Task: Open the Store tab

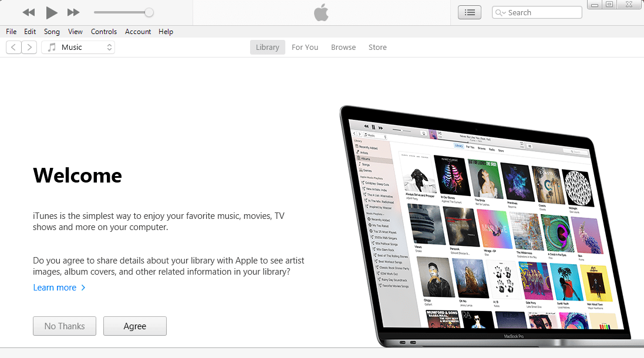Action: 377,47
